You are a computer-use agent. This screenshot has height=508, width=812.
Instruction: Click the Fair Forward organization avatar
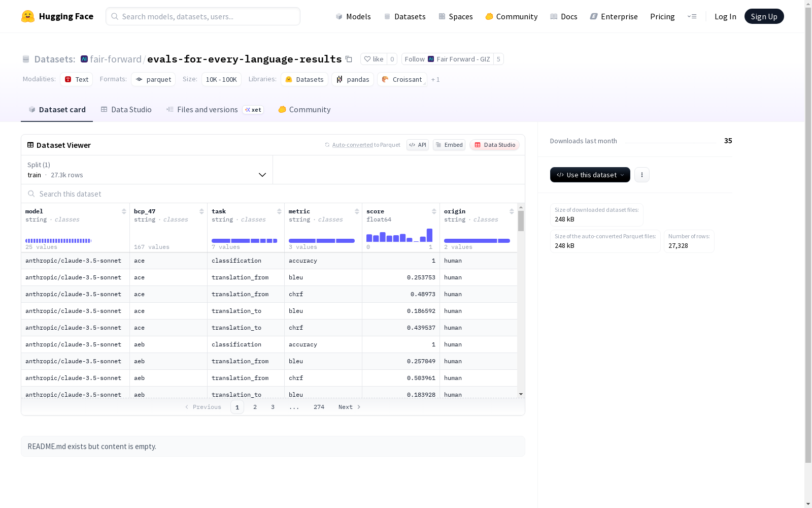(84, 59)
